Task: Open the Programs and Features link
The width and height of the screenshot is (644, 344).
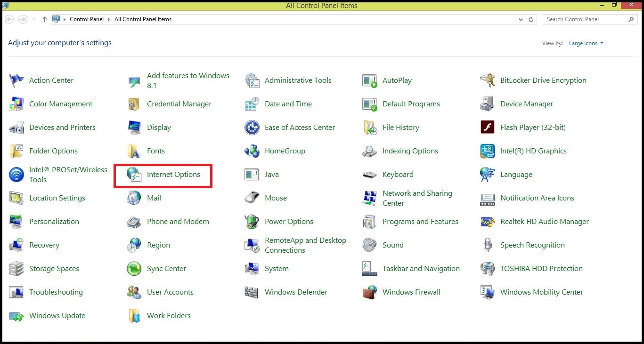Action: click(x=420, y=222)
